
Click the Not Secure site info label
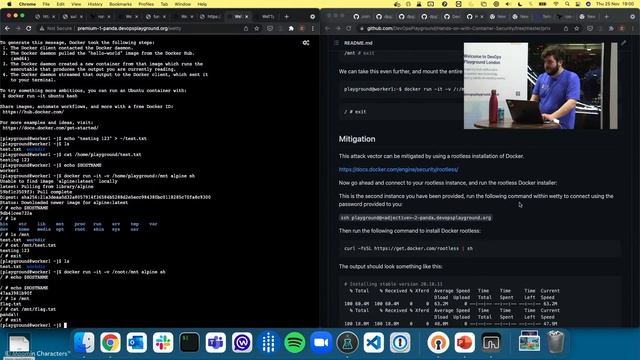tap(56, 29)
